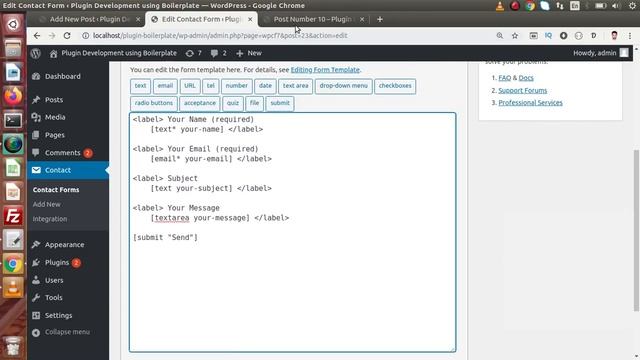Go back with the browser back arrow
This screenshot has width=640, height=360.
tap(37, 36)
